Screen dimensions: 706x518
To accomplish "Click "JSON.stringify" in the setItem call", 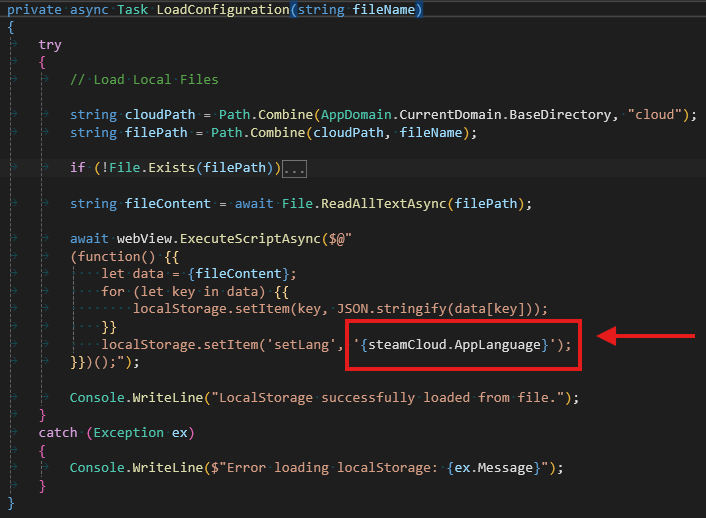I will (391, 309).
